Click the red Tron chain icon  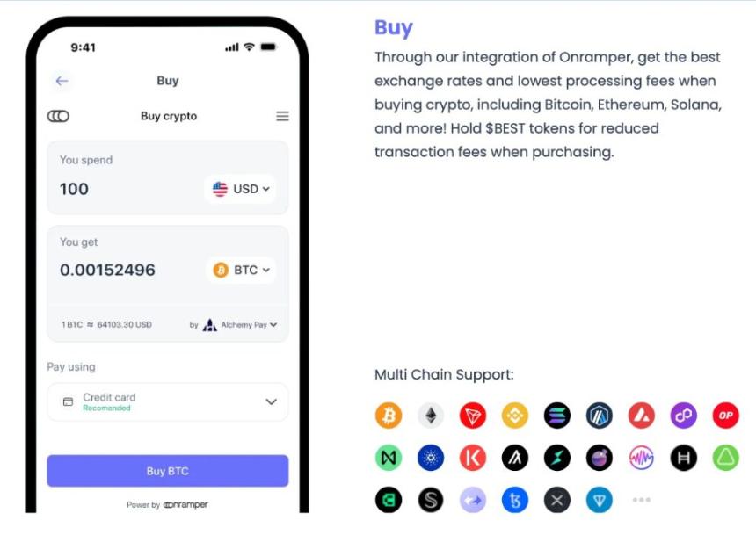point(473,415)
